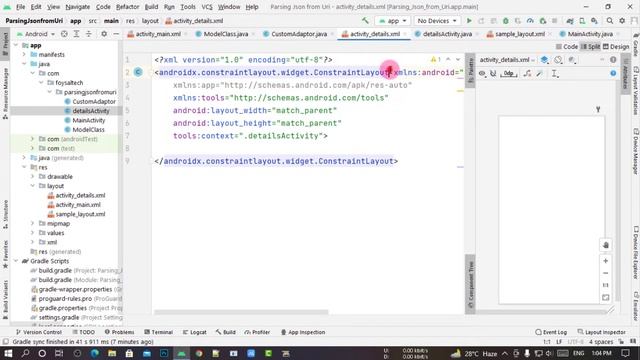Open the Logcat tool window
This screenshot has width=640, height=360.
(x=195, y=332)
